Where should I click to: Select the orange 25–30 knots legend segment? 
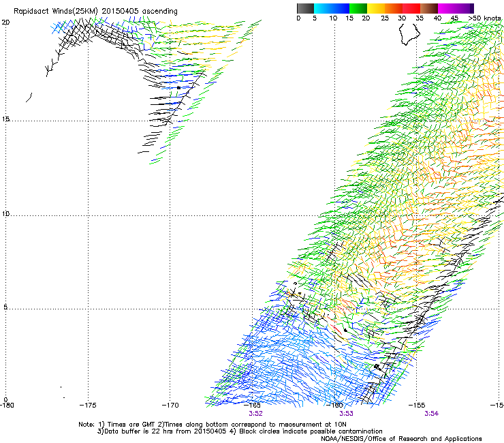[x=394, y=8]
